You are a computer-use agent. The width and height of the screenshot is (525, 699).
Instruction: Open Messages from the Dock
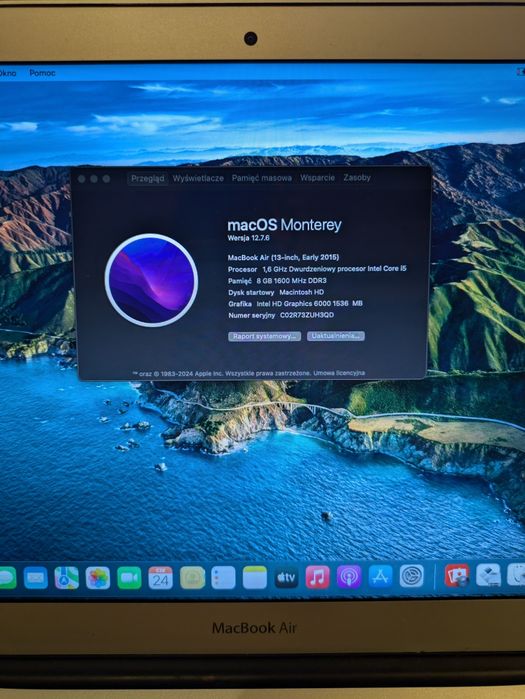click(6, 578)
